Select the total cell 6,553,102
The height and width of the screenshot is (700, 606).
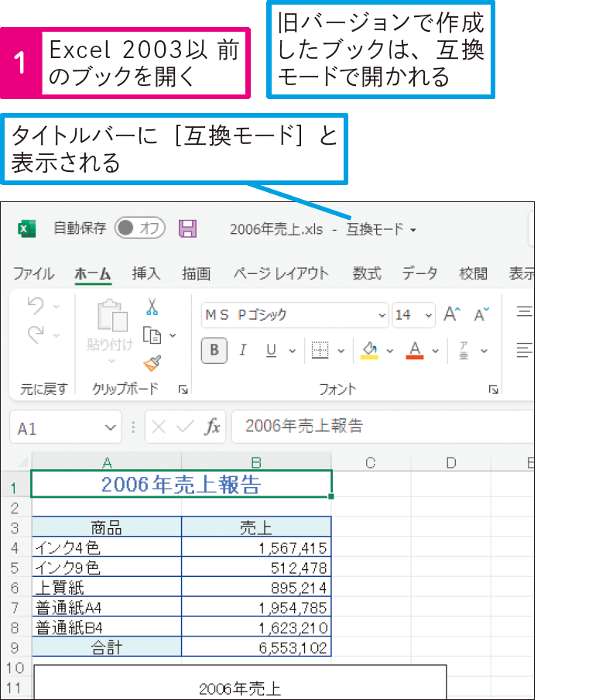pos(256,647)
